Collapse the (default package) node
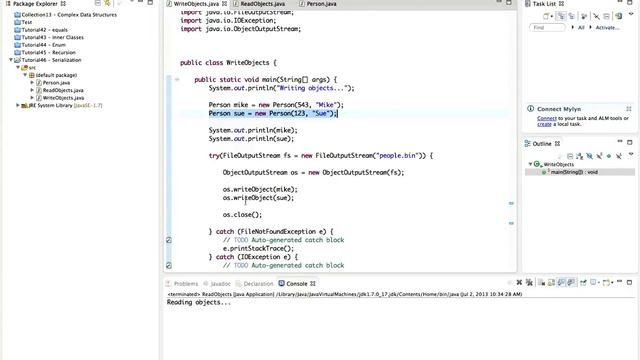 tap(25, 75)
